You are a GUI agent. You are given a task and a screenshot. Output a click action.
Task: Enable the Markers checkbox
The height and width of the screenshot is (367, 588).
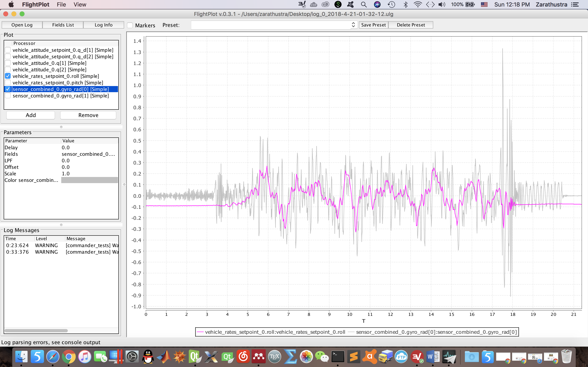click(x=130, y=25)
